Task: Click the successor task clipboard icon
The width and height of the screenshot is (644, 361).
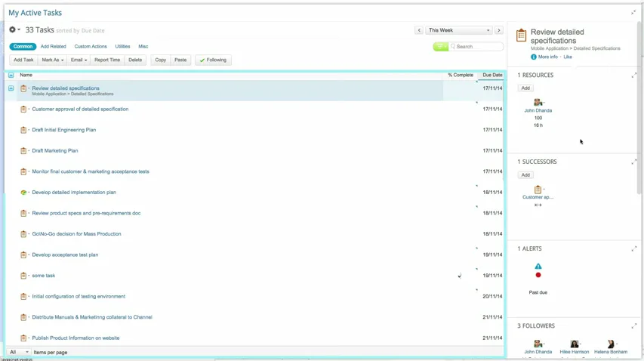Action: (x=538, y=190)
